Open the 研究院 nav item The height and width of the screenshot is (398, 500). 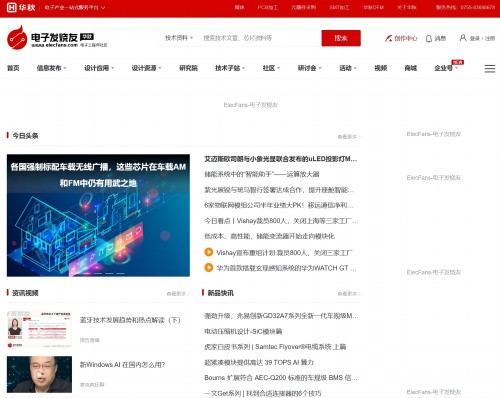188,68
